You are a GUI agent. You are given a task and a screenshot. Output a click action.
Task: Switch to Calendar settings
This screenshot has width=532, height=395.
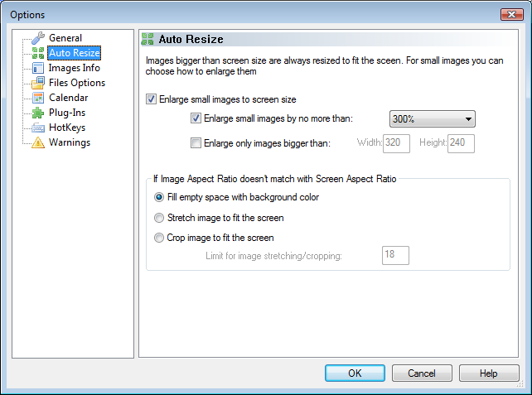click(69, 98)
